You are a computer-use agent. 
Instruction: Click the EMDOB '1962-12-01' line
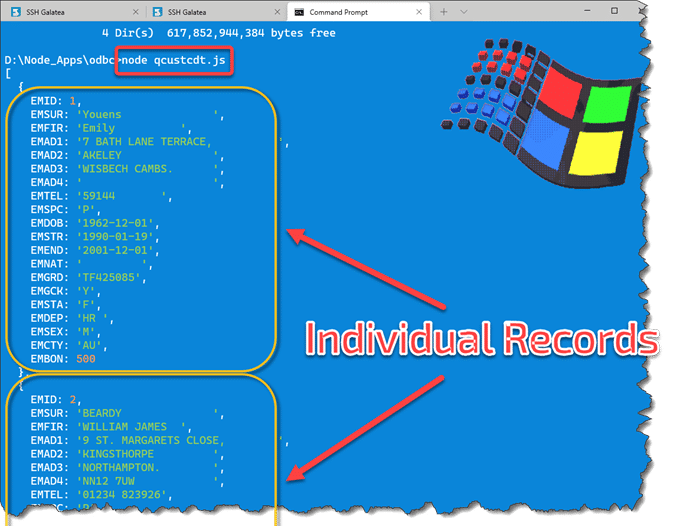click(x=118, y=223)
